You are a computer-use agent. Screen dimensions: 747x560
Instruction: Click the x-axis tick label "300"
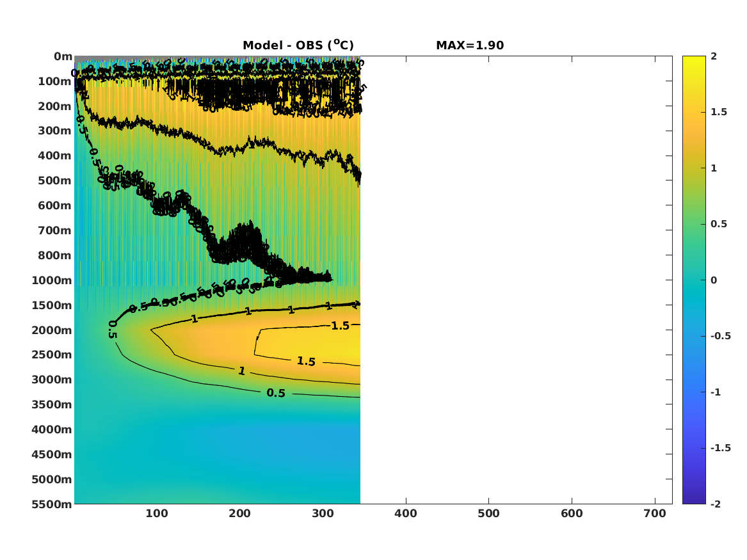click(x=323, y=514)
